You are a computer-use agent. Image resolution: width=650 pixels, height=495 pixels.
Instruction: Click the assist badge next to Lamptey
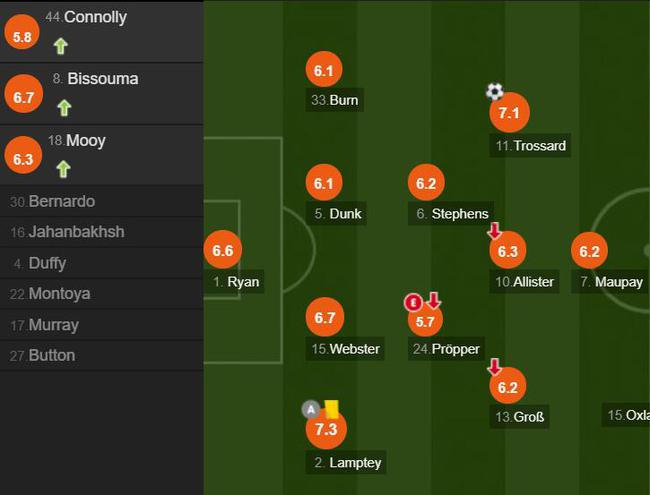(x=311, y=408)
